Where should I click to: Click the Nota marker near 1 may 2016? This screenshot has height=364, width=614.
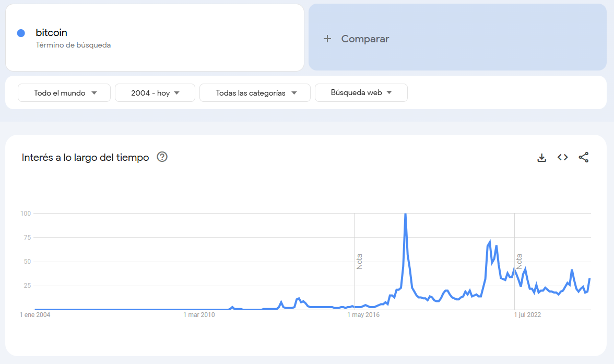pyautogui.click(x=359, y=261)
